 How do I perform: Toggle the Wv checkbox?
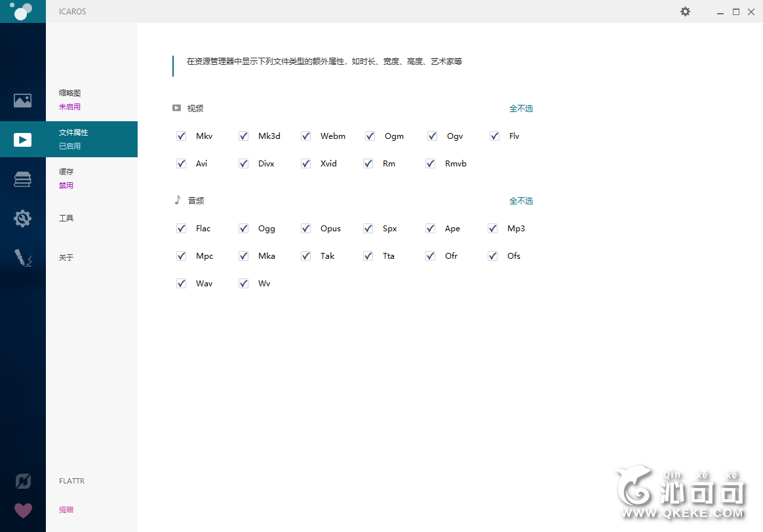(244, 284)
